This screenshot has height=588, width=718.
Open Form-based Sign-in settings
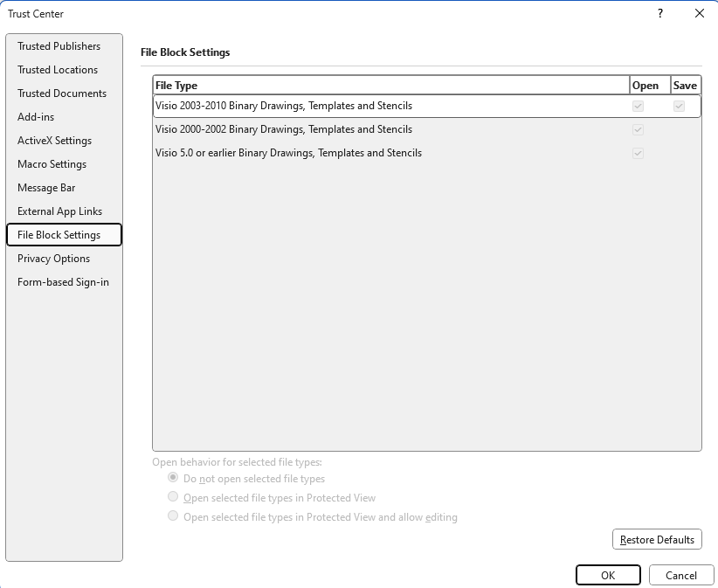pos(64,282)
